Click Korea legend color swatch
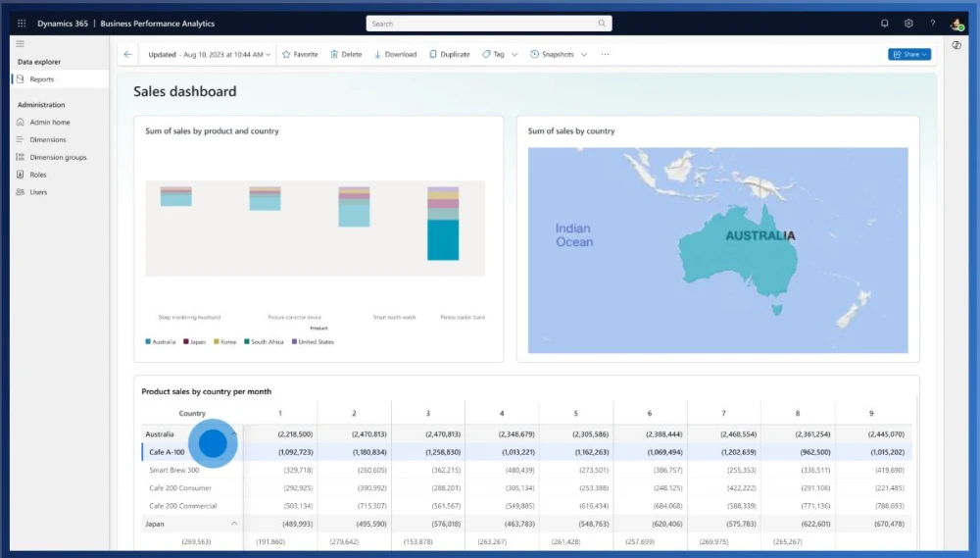980x558 pixels. click(217, 341)
